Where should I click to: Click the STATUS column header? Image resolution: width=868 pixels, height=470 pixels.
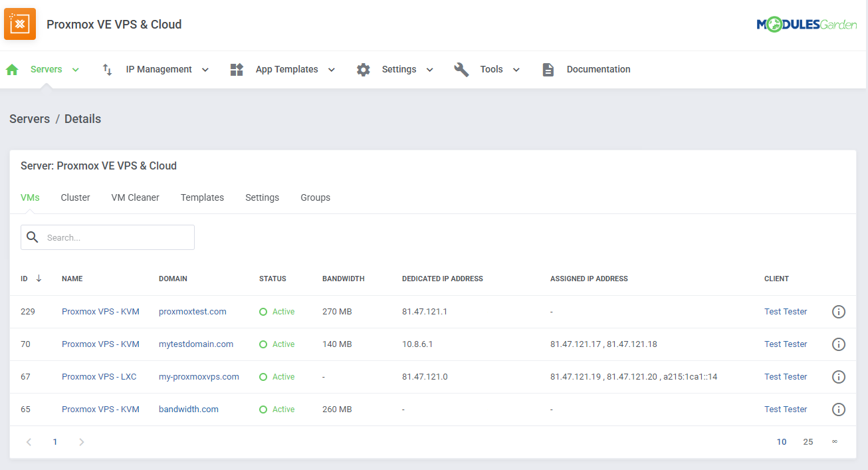(x=272, y=279)
